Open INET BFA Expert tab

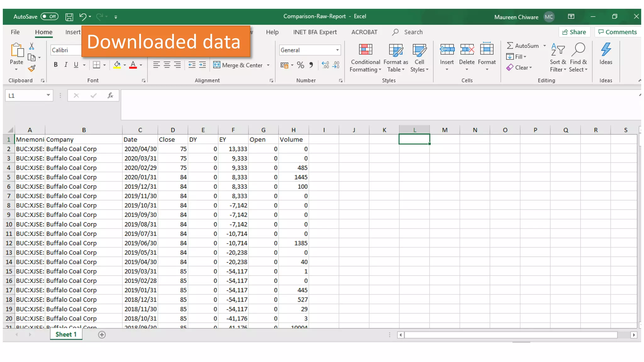(x=315, y=32)
